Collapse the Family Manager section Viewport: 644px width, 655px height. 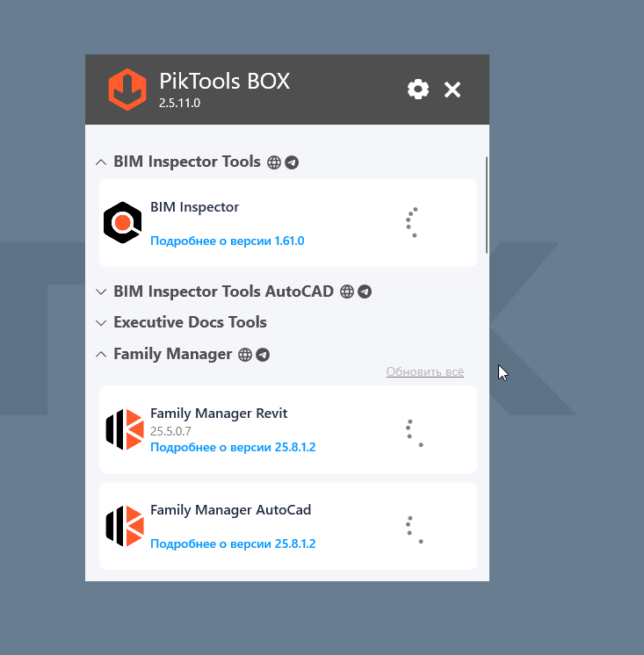(x=101, y=355)
